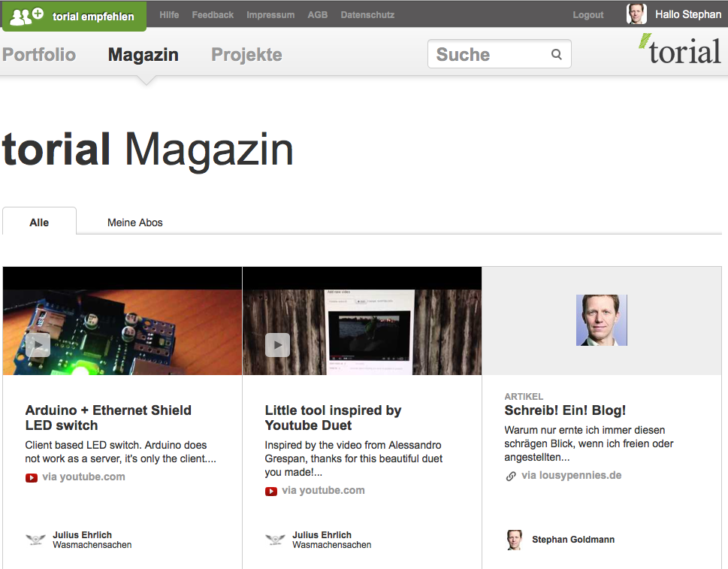
Task: Click link chain icon beside lousypennies.de
Action: [x=511, y=476]
